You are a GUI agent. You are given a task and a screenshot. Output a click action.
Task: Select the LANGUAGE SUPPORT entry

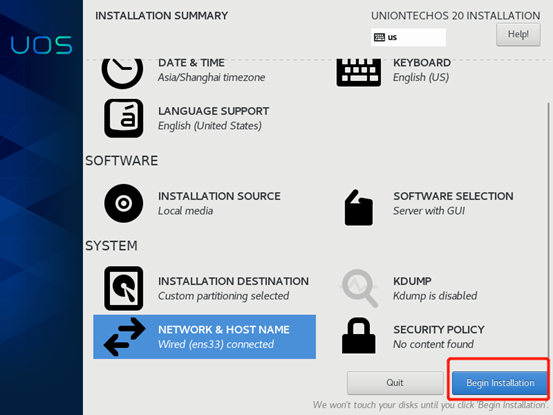[213, 111]
